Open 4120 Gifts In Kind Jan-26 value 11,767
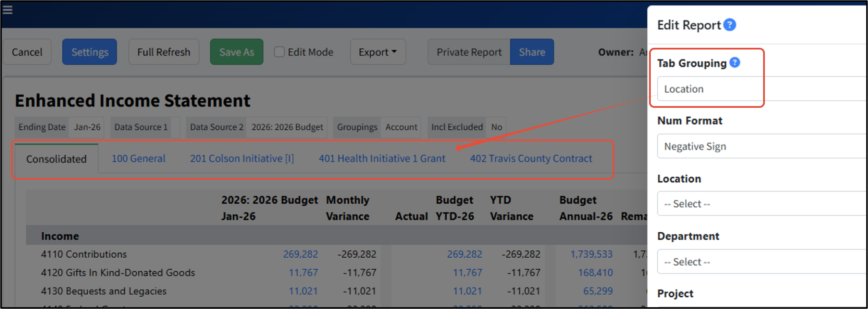 point(303,273)
